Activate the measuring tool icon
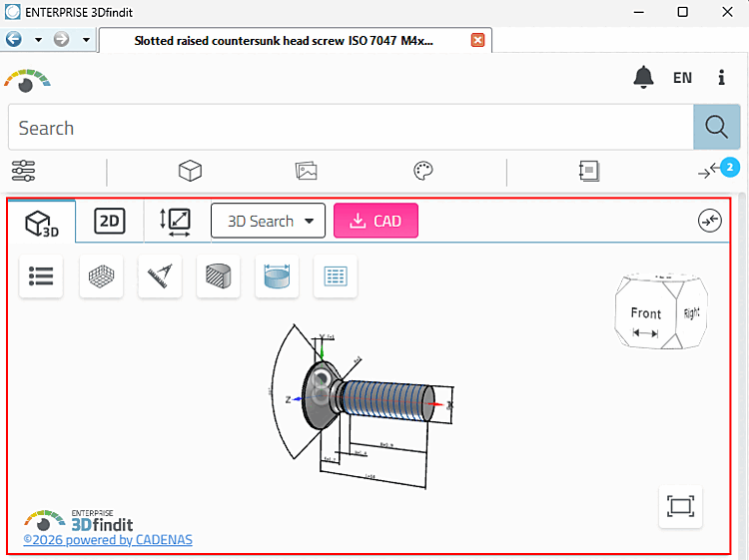 point(160,277)
